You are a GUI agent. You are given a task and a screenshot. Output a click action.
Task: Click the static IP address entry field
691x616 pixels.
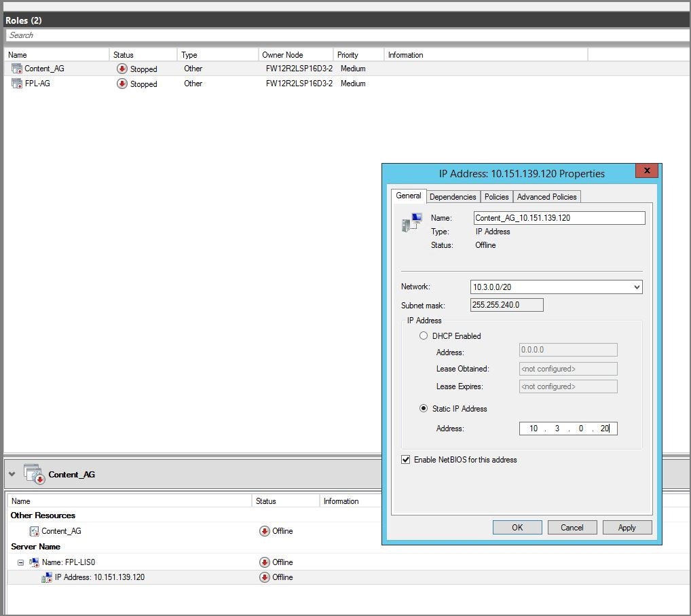(568, 428)
